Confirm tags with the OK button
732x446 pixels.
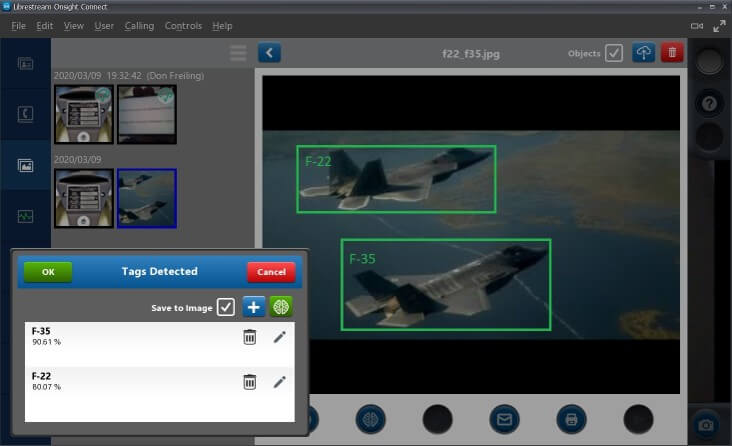[48, 272]
